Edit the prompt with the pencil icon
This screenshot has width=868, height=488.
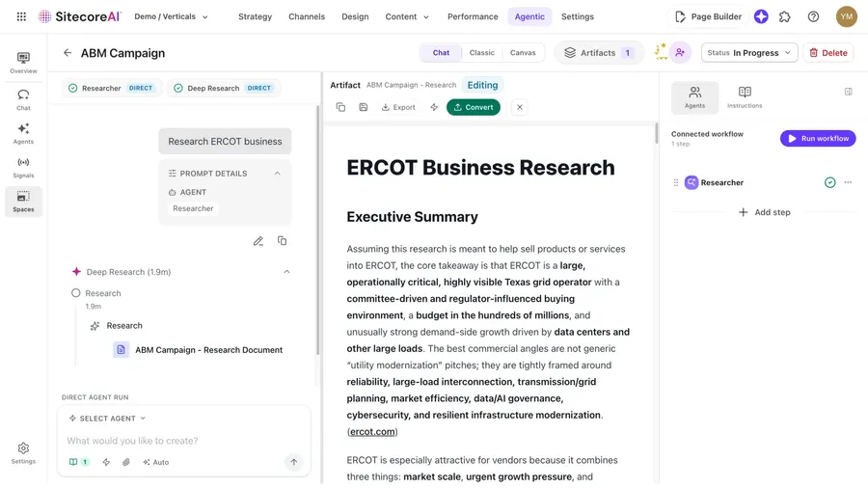[258, 241]
